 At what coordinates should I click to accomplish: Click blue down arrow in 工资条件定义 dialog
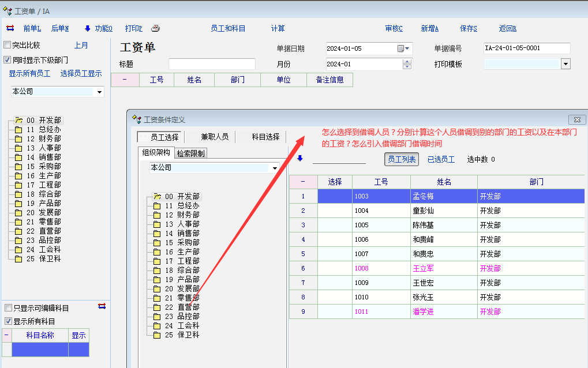pos(299,159)
